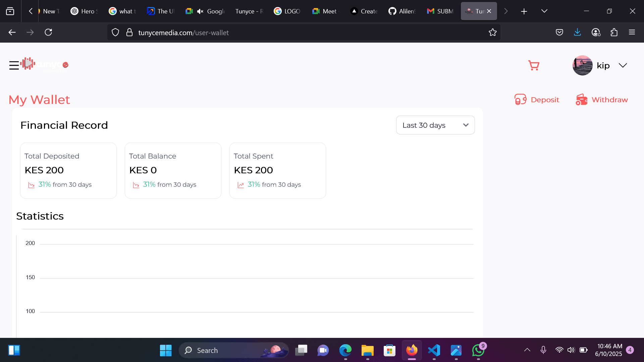Open the Windows Start menu
The image size is (644, 362).
pyautogui.click(x=166, y=350)
